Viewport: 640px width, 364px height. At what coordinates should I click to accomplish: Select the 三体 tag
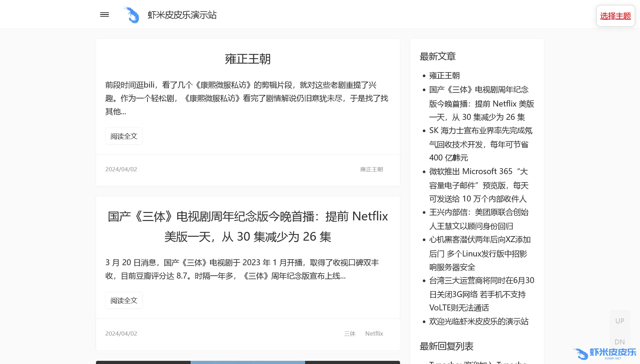click(x=350, y=334)
